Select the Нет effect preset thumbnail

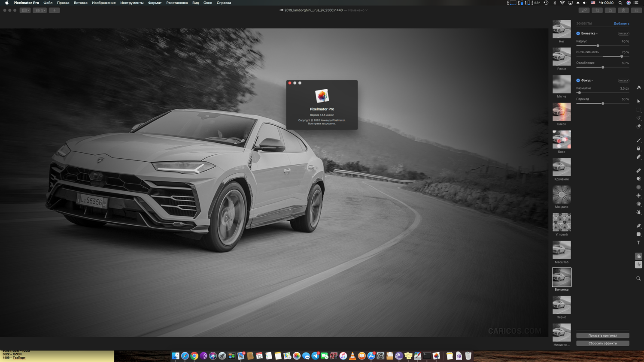562,29
